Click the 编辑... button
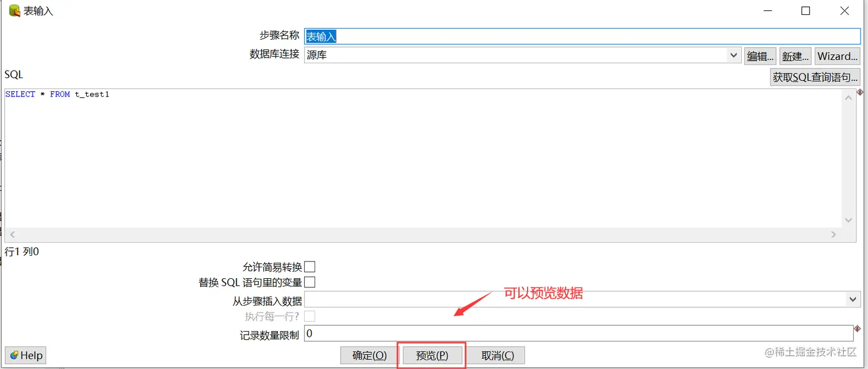Viewport: 868px width, 369px height. [x=760, y=56]
